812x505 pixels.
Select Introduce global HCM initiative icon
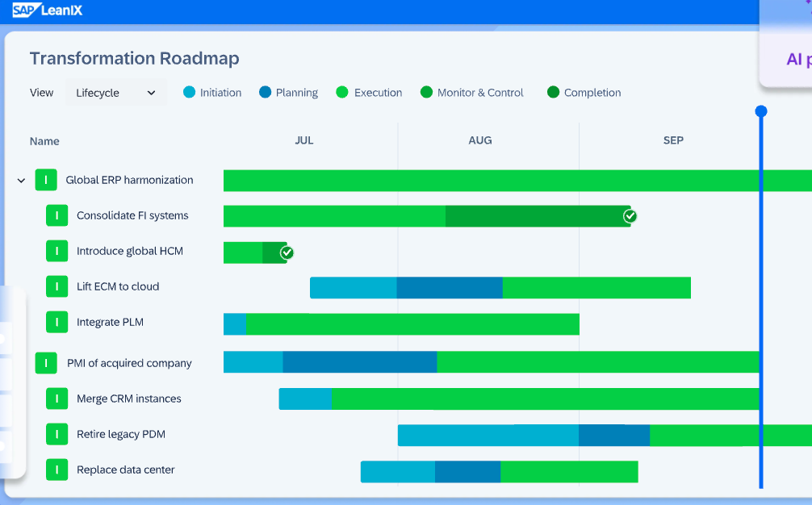pyautogui.click(x=57, y=251)
